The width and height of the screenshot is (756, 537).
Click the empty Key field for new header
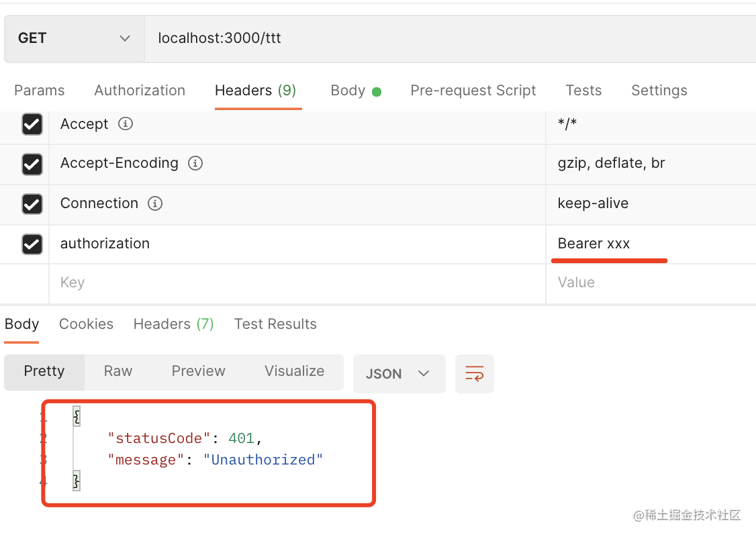click(x=295, y=283)
